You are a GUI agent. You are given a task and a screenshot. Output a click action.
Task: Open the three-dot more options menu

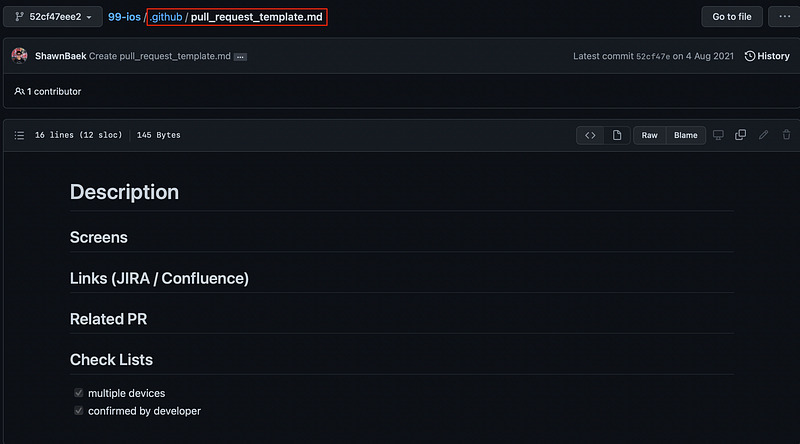[x=779, y=17]
